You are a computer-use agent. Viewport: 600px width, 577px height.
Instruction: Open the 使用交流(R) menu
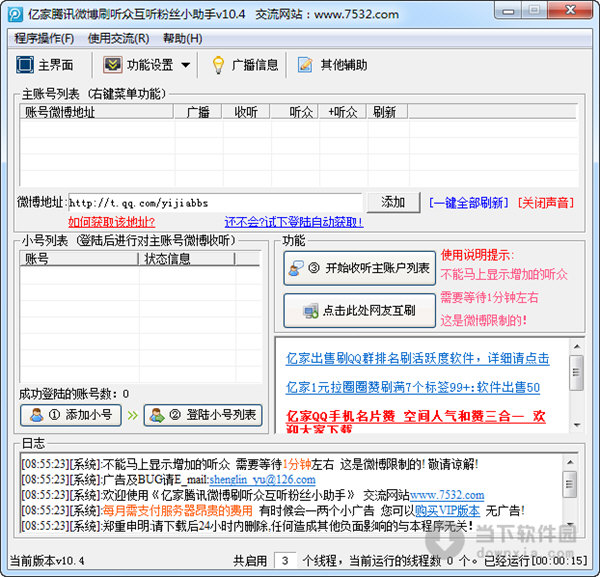[x=118, y=38]
